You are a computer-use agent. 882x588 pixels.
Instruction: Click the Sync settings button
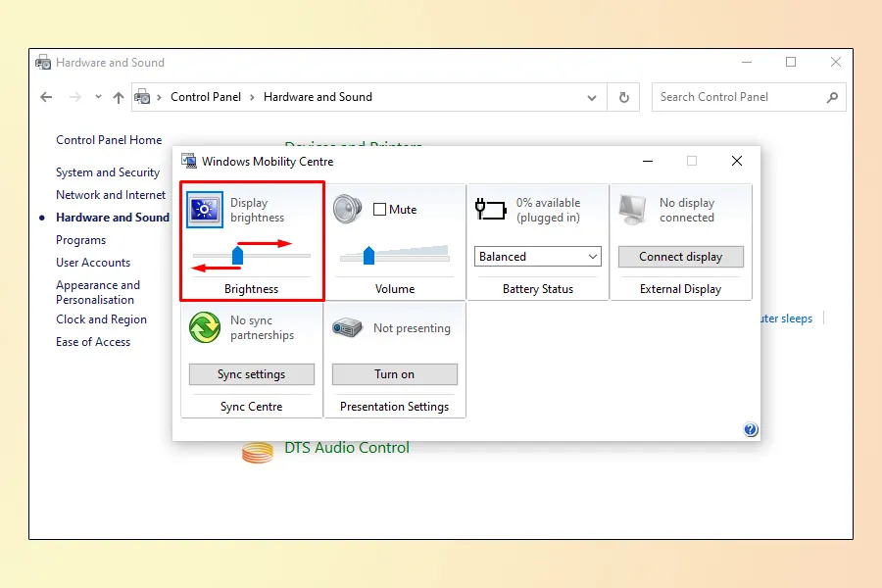[251, 373]
